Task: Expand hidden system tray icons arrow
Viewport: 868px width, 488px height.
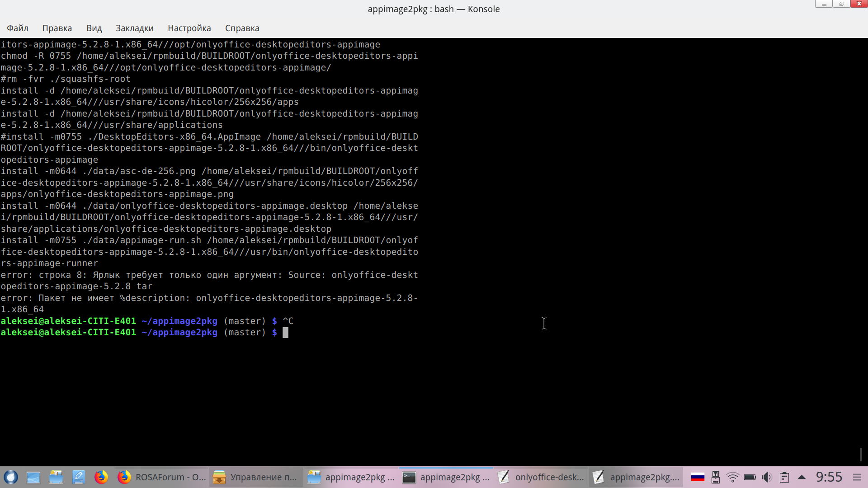Action: (802, 477)
